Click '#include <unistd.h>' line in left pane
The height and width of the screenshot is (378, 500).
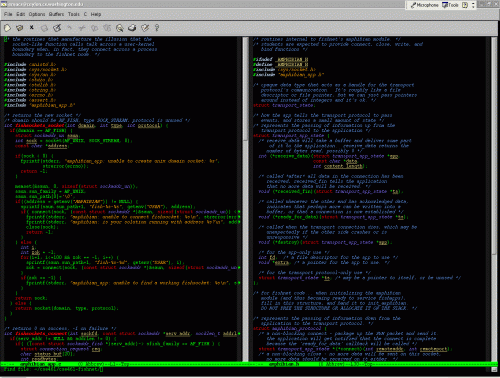pos(30,64)
